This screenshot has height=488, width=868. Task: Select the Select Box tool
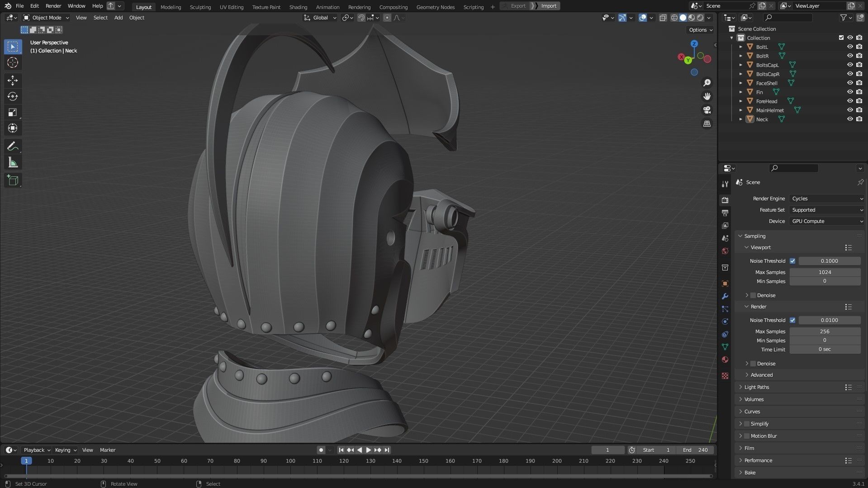[13, 47]
